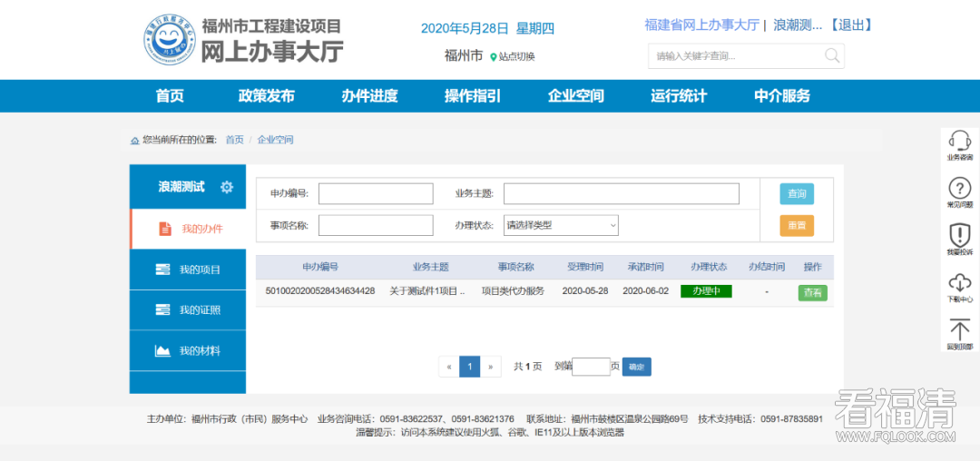Open 下载中心 cloud download icon
The image size is (980, 461).
point(959,282)
